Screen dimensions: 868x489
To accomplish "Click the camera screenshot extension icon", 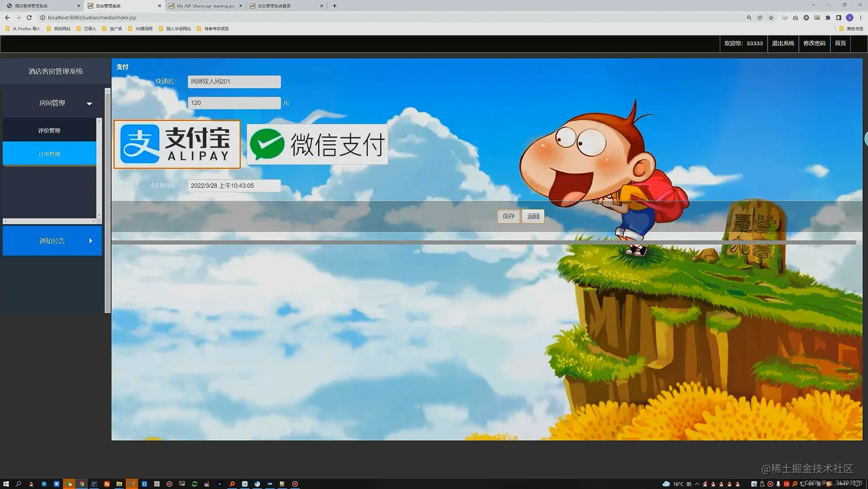I will [x=795, y=18].
